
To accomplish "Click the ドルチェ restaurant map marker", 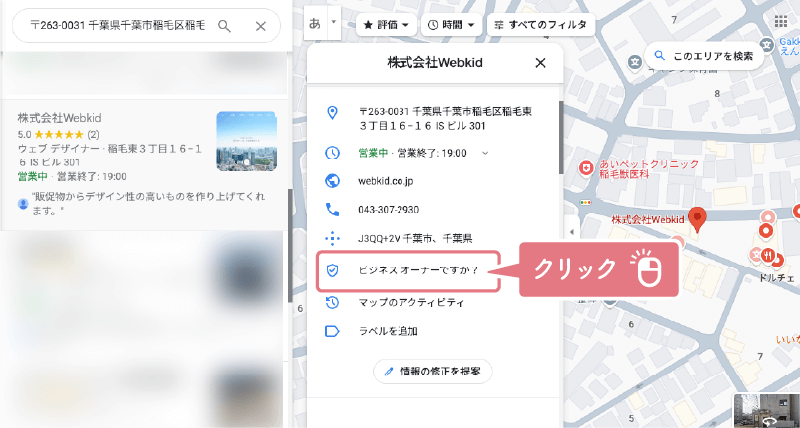I will [x=768, y=256].
